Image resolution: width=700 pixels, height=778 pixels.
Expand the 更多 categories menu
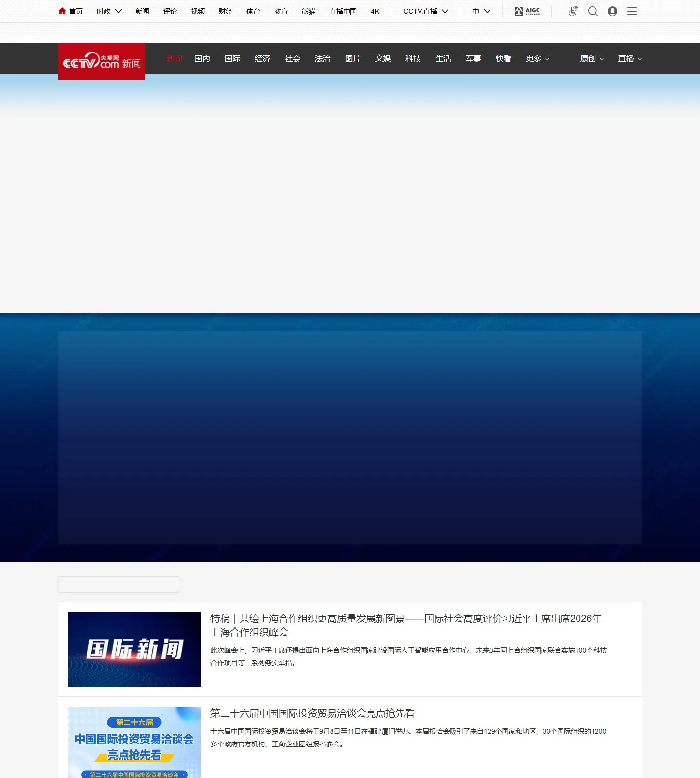point(538,59)
